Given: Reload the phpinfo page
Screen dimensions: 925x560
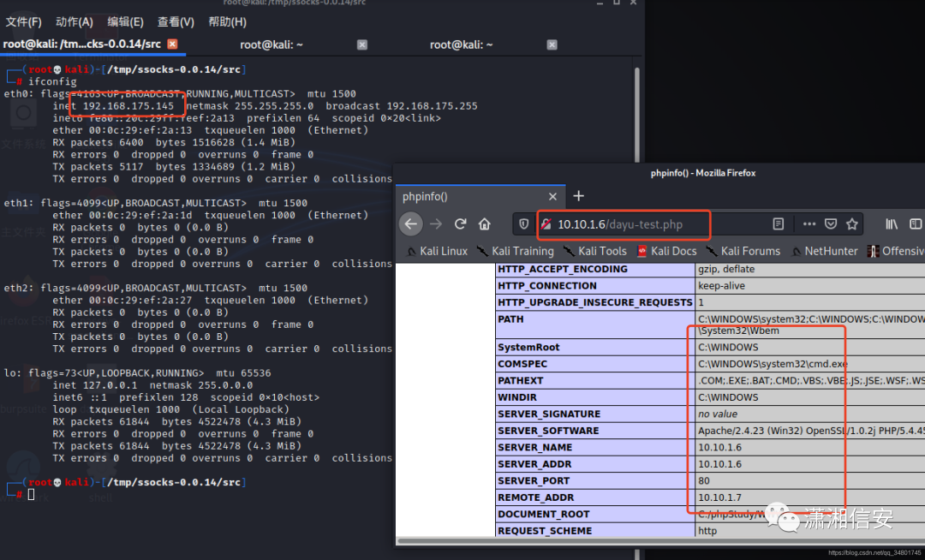Looking at the screenshot, I should (x=460, y=224).
